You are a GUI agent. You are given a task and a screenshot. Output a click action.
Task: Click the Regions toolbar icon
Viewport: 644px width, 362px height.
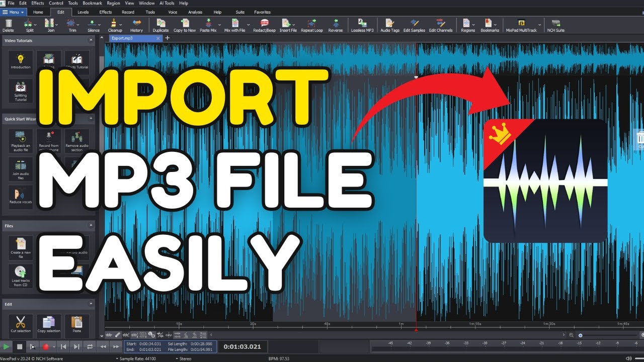[467, 25]
